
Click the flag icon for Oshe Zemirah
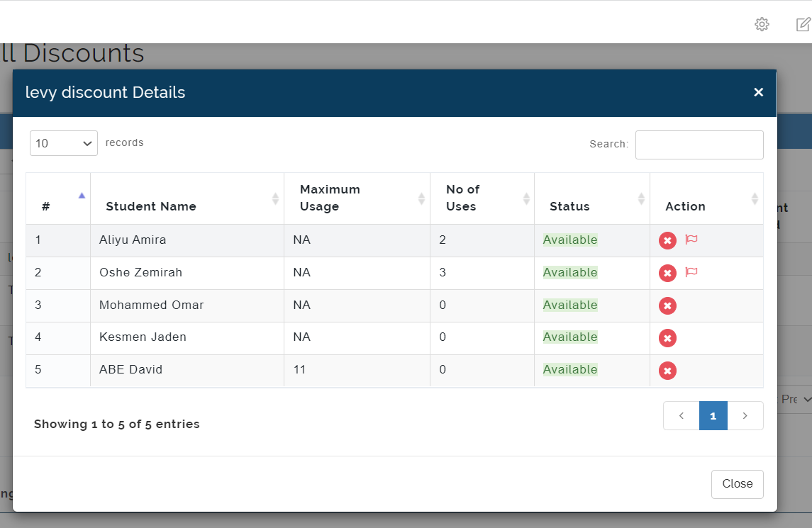(691, 271)
